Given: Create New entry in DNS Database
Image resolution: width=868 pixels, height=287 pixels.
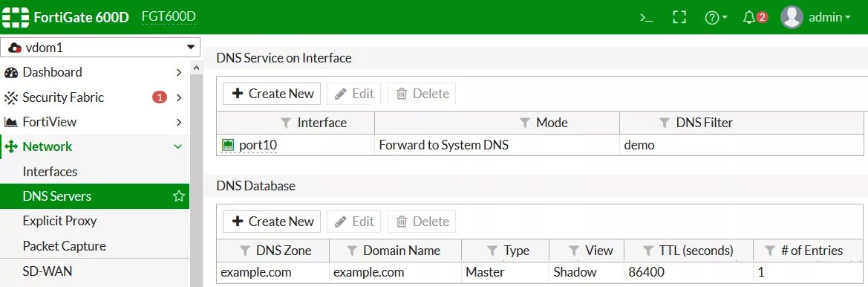Looking at the screenshot, I should 272,222.
